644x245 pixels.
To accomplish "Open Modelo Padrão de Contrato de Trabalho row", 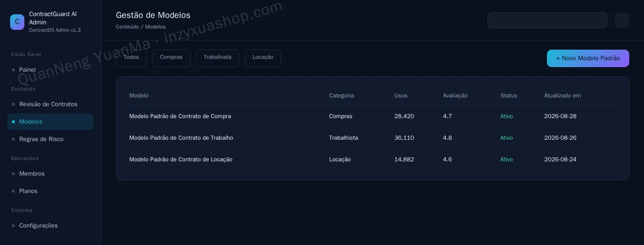I will point(373,138).
